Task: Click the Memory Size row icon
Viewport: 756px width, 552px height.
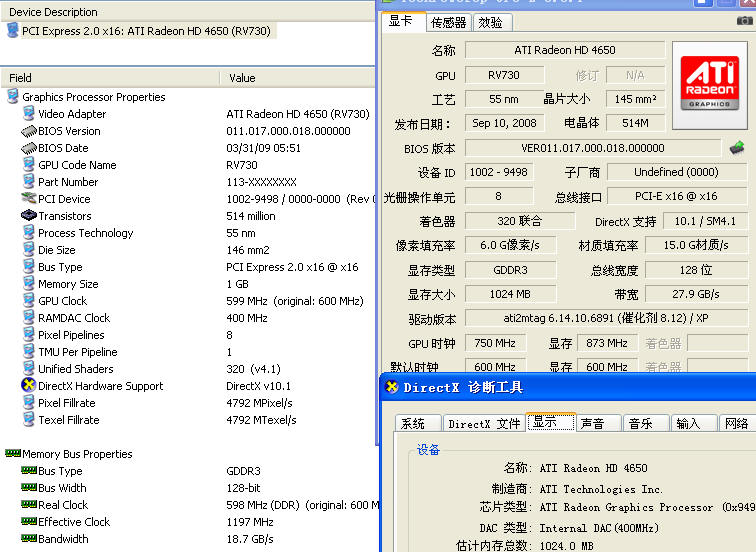Action: pyautogui.click(x=29, y=283)
